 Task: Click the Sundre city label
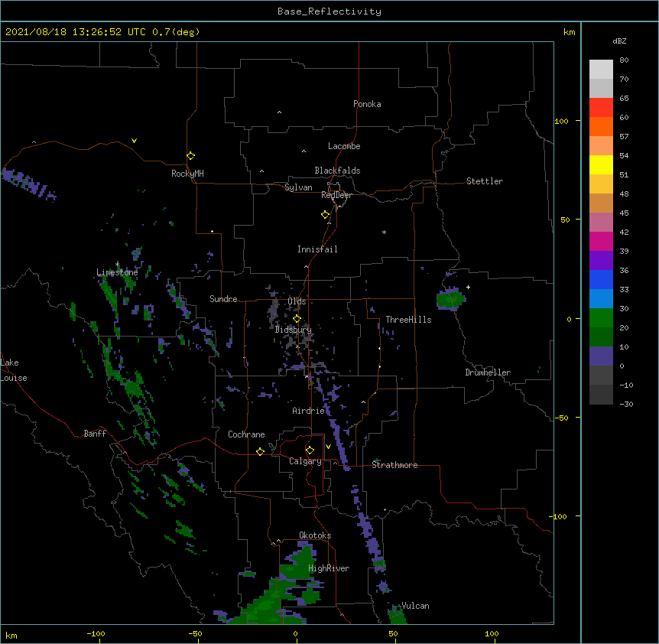223,299
